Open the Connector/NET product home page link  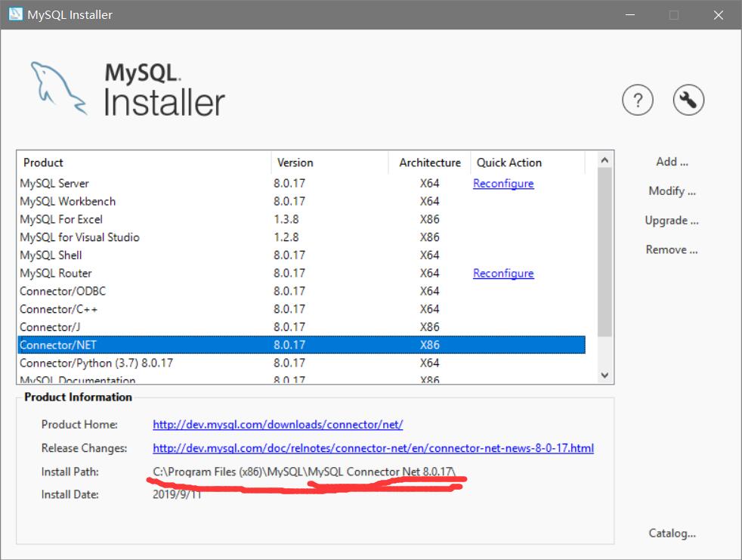coord(277,425)
